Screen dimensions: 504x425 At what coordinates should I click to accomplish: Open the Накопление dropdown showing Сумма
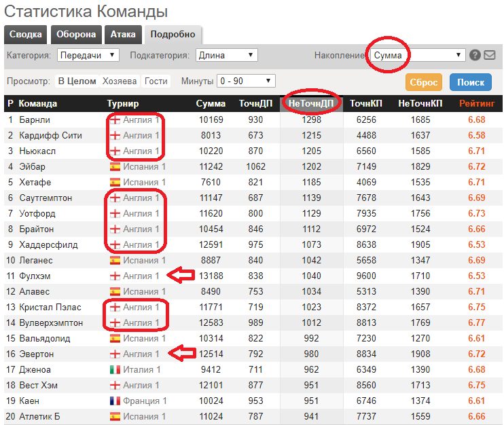coord(418,55)
